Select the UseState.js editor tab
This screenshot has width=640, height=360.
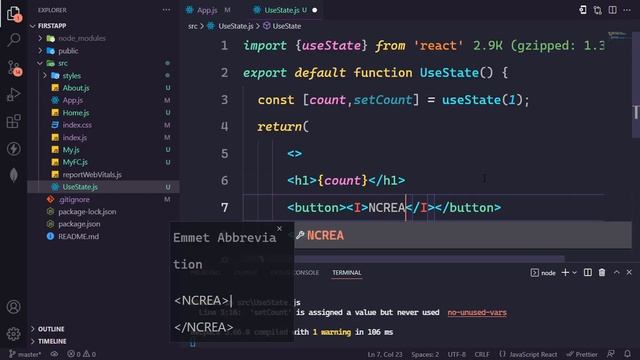click(282, 10)
